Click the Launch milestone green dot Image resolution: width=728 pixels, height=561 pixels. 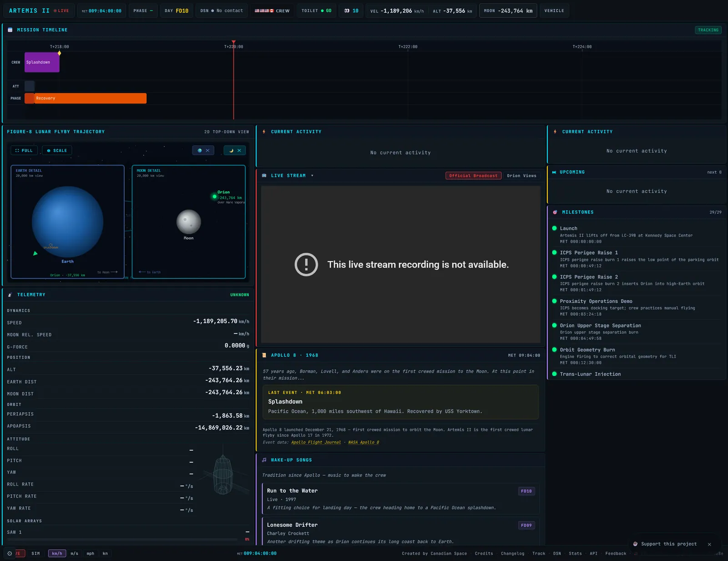tap(554, 228)
